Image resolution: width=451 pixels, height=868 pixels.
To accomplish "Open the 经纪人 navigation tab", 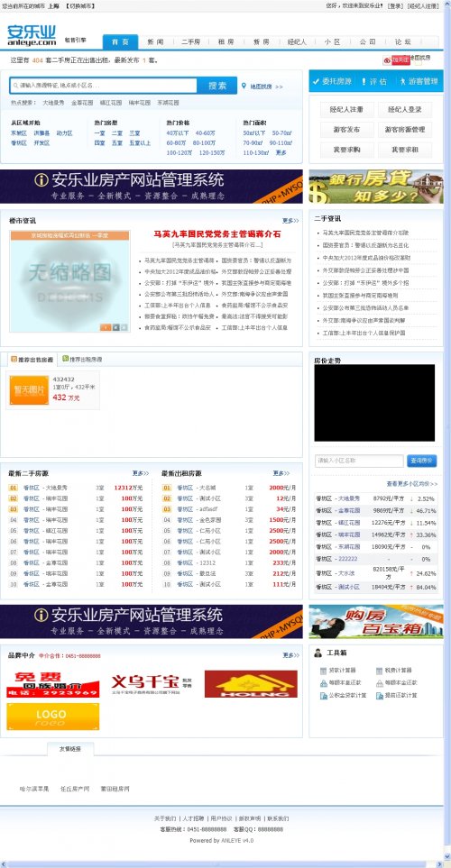I will tap(297, 42).
